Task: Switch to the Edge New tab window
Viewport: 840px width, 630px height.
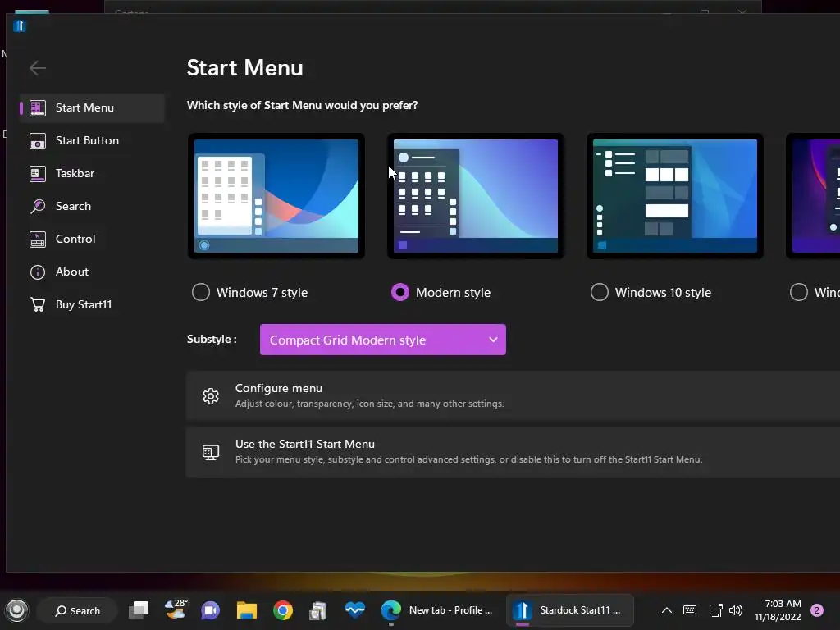Action: click(x=437, y=610)
